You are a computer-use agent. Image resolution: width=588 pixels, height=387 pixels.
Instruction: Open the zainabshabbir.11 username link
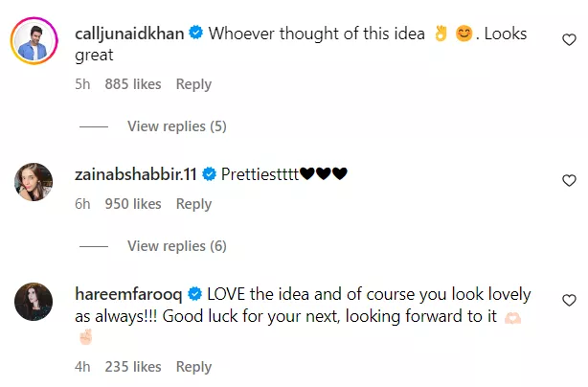[137, 173]
